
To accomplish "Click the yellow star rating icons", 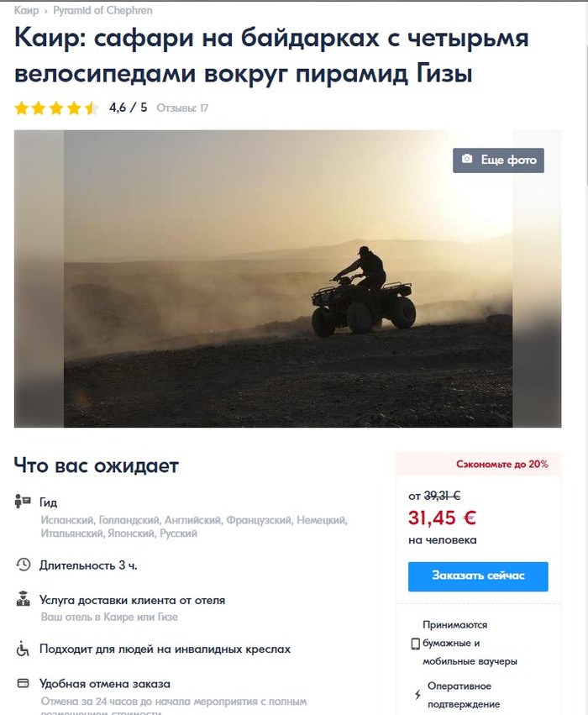I will 56,108.
